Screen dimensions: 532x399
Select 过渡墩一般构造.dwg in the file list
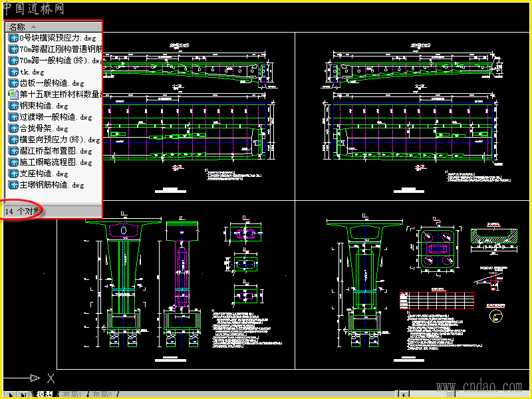point(51,117)
